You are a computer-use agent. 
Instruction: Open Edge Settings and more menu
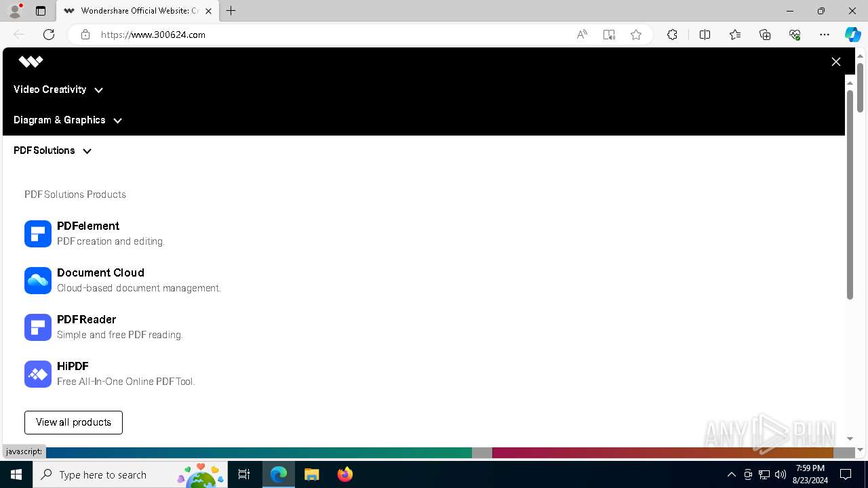point(825,35)
